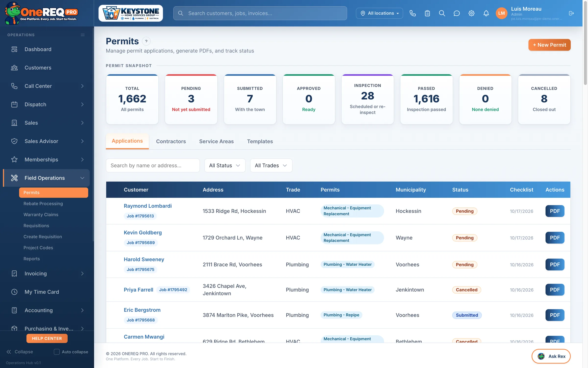
Task: Click the New Permit button
Action: [x=549, y=45]
